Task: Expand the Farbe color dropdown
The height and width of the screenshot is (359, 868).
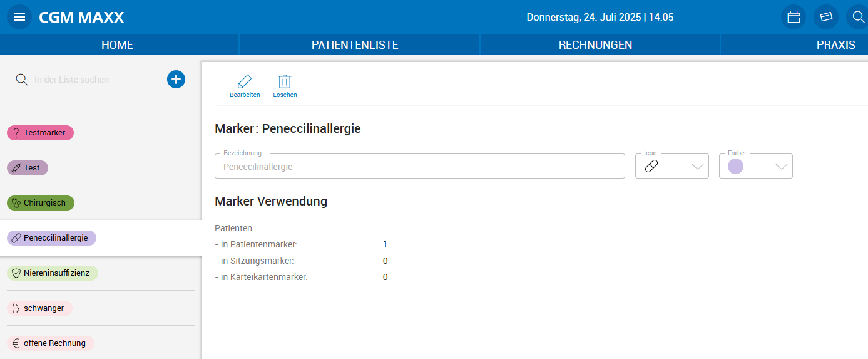Action: click(x=781, y=167)
